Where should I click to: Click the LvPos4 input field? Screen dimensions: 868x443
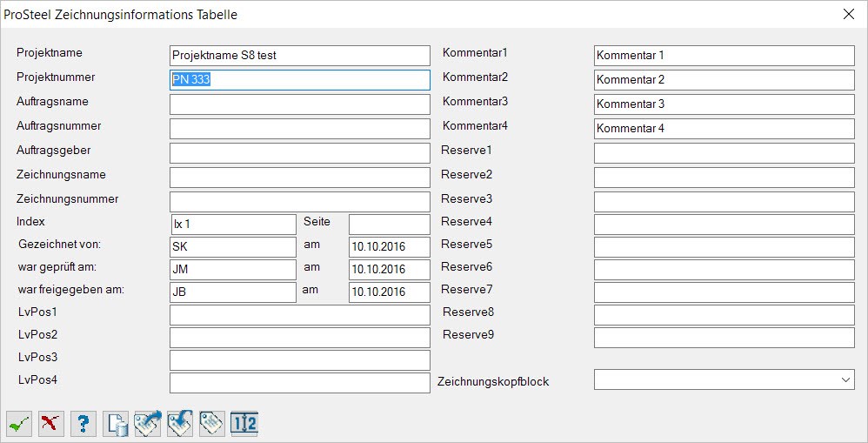[x=299, y=383]
